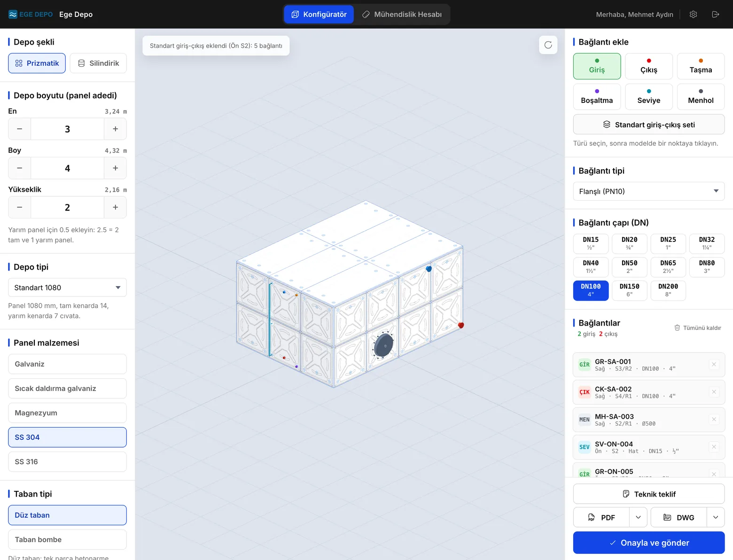Remove the GR-SA-001 connection
This screenshot has width=733, height=560.
(714, 365)
